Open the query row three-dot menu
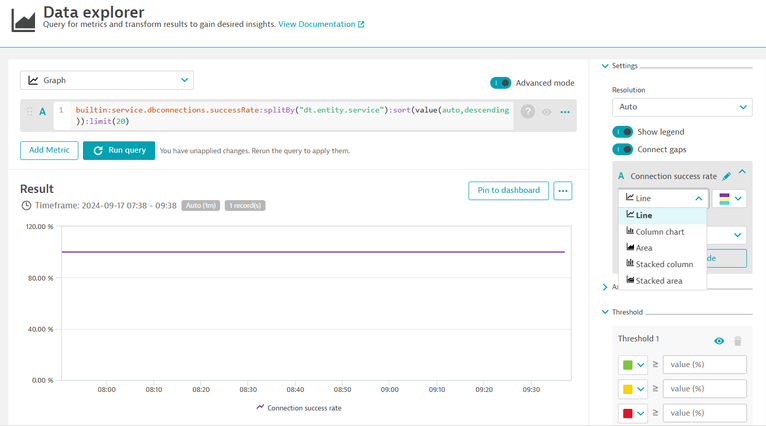The image size is (766, 426). click(x=565, y=112)
